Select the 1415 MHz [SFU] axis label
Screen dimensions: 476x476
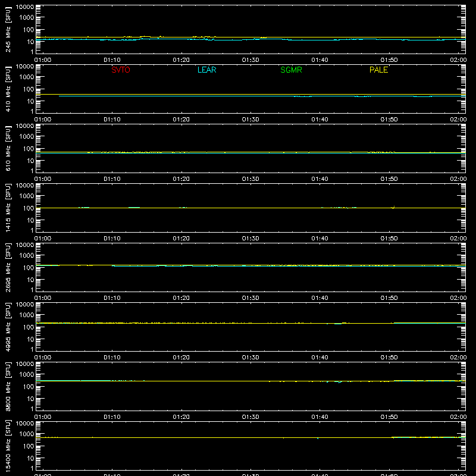tap(8, 208)
